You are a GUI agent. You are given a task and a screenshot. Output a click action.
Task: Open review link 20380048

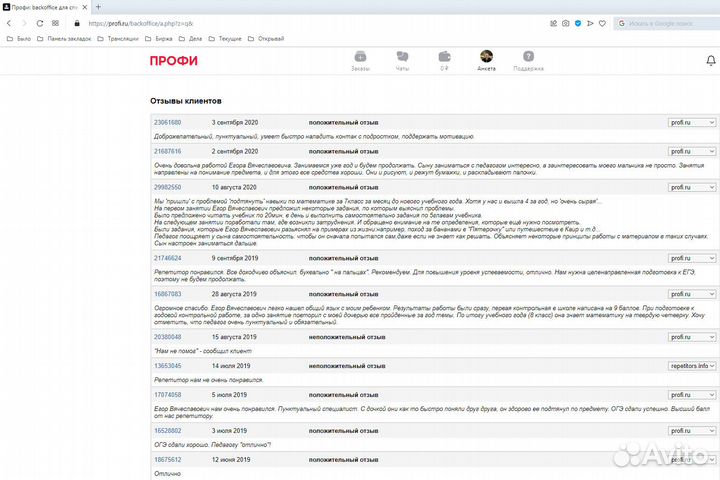click(168, 337)
